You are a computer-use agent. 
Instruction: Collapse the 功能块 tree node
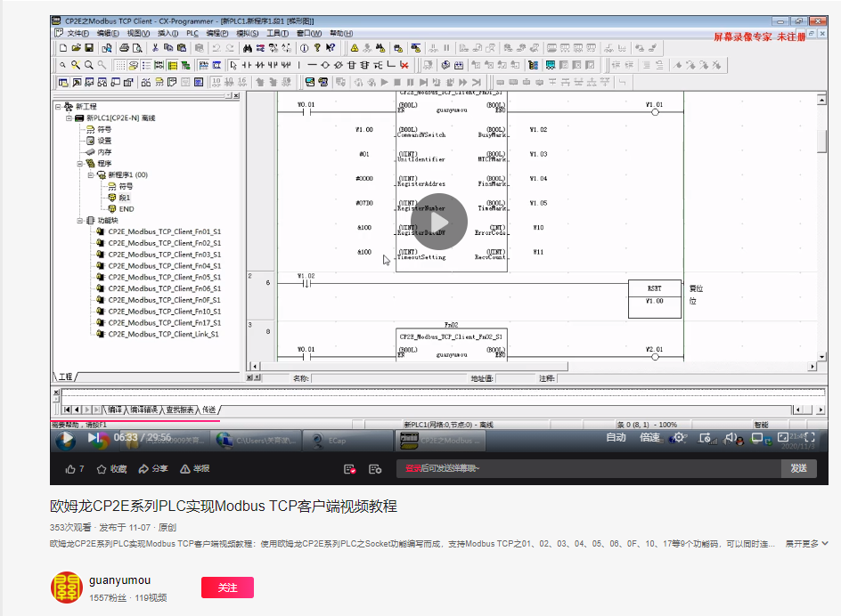pos(79,221)
